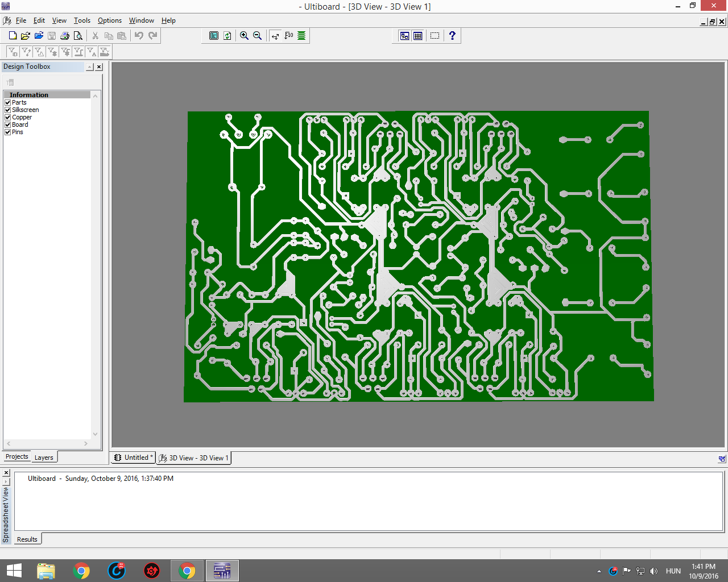Click the green PCB in the 3D view
The width and height of the screenshot is (728, 582).
419,256
